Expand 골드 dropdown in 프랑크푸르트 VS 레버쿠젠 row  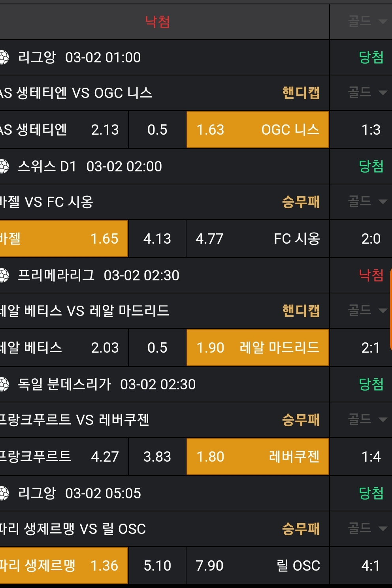pyautogui.click(x=367, y=420)
